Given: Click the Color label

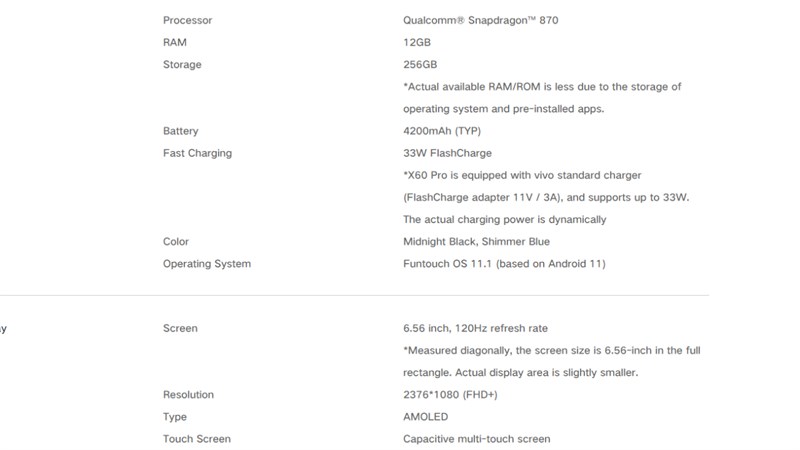Looking at the screenshot, I should pos(176,241).
